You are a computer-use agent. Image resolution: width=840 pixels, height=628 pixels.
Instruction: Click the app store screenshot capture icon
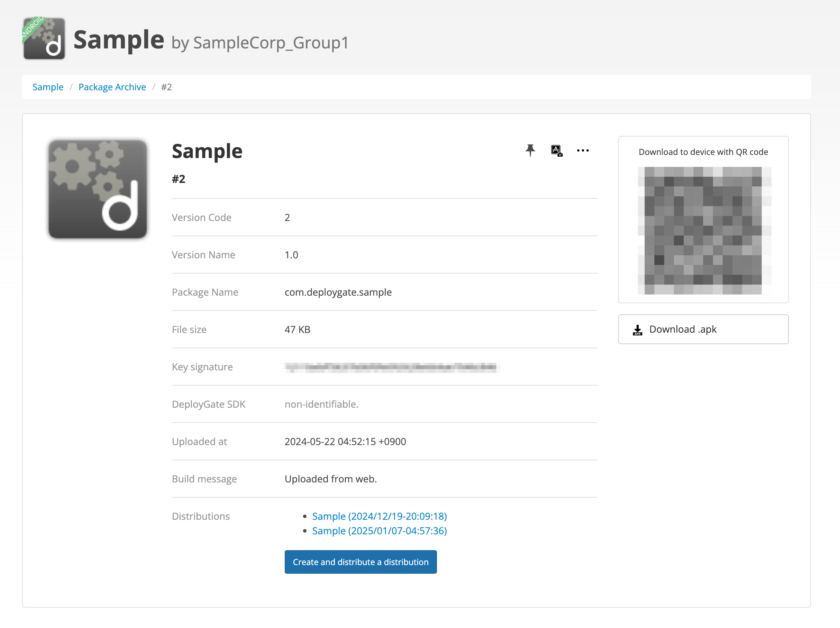click(x=556, y=151)
